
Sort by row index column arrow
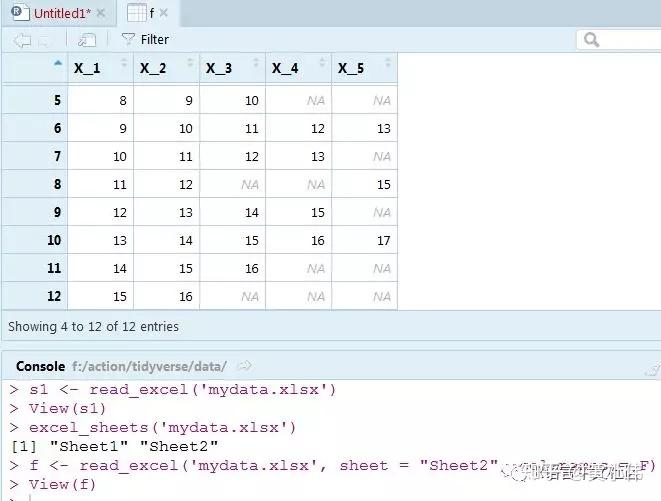point(58,63)
